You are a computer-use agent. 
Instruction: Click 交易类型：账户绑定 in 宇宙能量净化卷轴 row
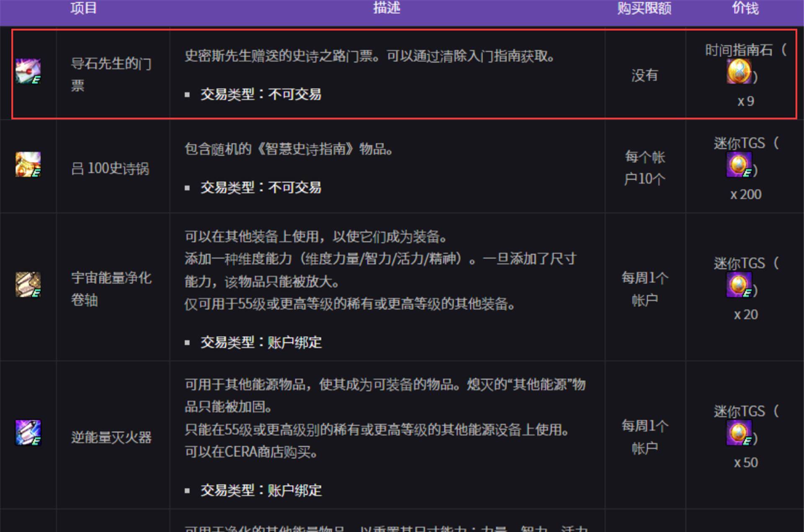coord(261,342)
